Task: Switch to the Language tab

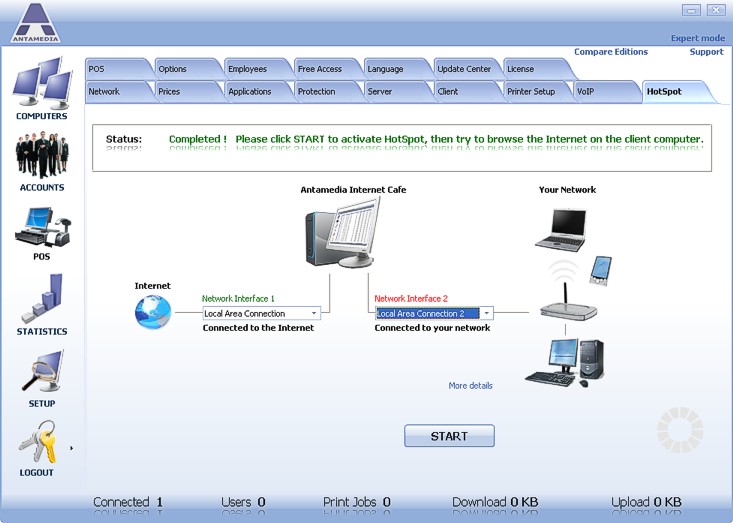Action: (396, 69)
